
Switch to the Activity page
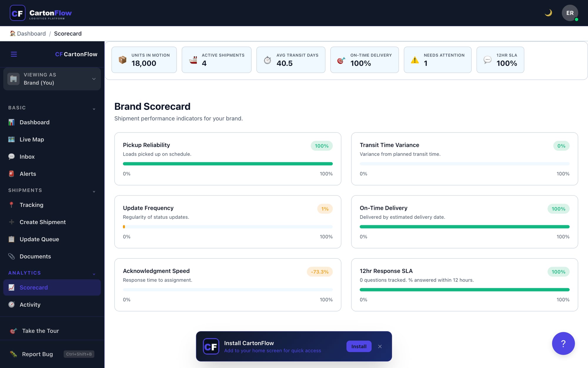[30, 304]
